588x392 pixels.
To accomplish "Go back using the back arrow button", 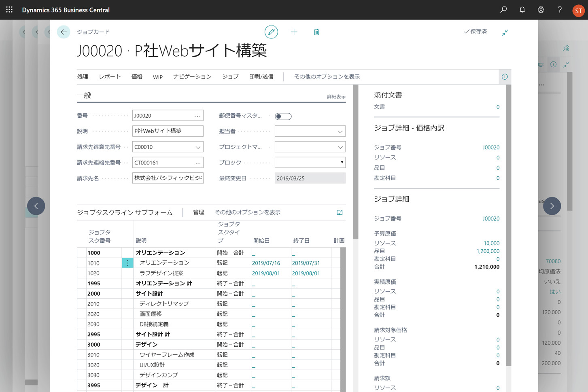I will click(64, 32).
